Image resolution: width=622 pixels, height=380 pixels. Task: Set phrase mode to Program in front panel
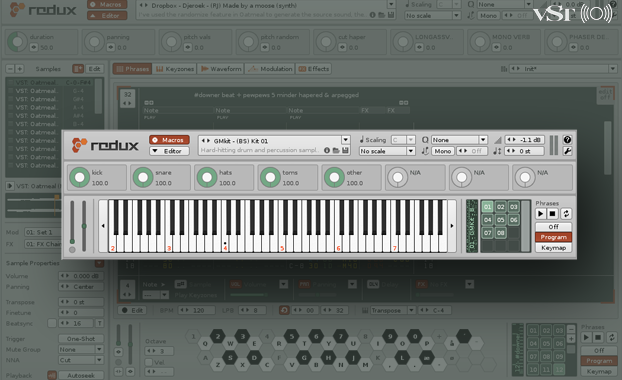[553, 237]
